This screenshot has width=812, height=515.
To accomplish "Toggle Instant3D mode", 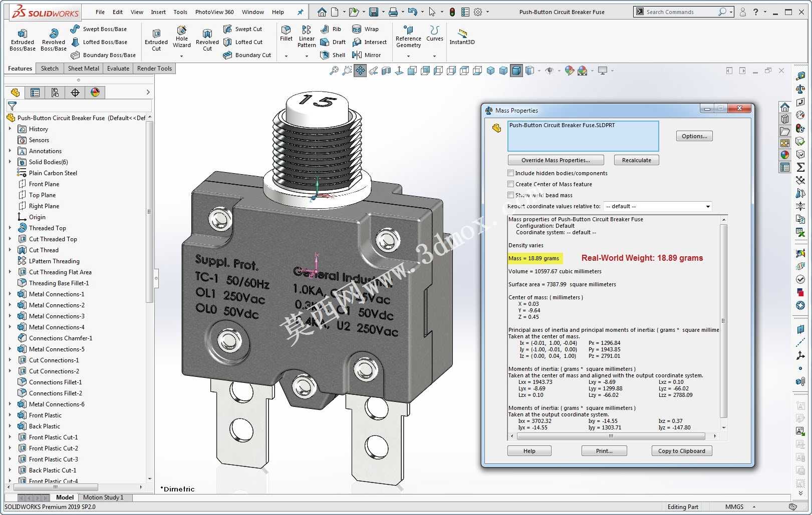I will pyautogui.click(x=462, y=36).
